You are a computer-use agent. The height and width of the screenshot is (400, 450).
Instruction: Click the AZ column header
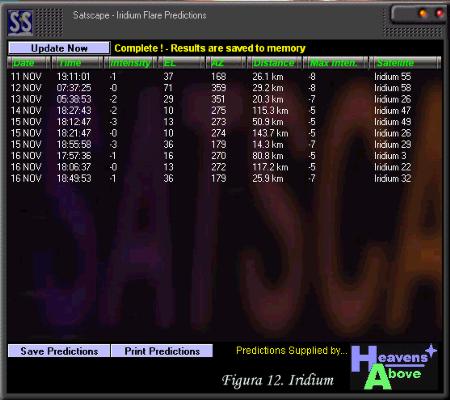click(x=226, y=63)
